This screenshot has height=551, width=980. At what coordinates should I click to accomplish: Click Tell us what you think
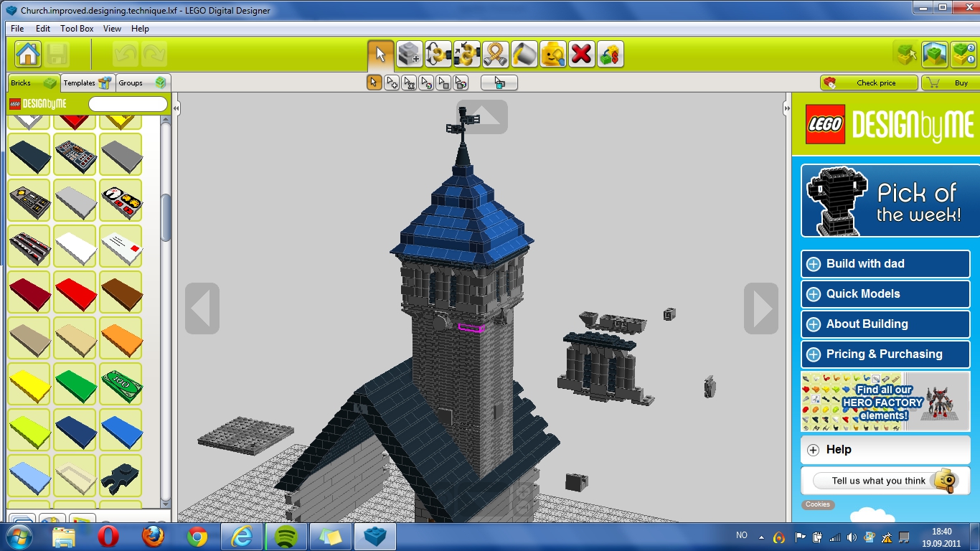click(885, 481)
